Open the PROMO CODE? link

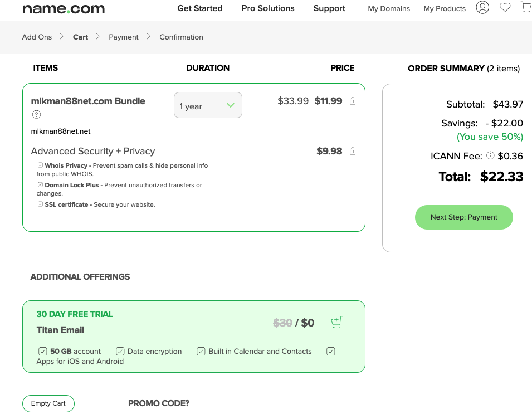pyautogui.click(x=158, y=403)
